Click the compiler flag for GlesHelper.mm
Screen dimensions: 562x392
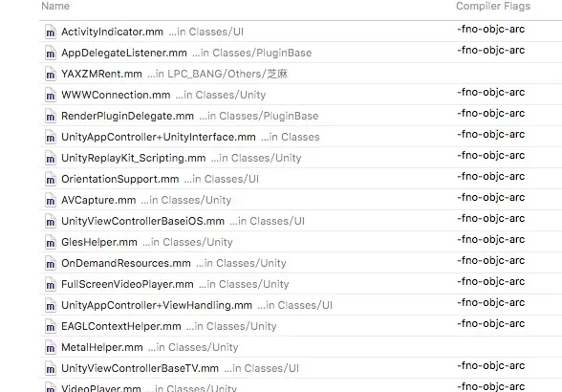coord(491,240)
